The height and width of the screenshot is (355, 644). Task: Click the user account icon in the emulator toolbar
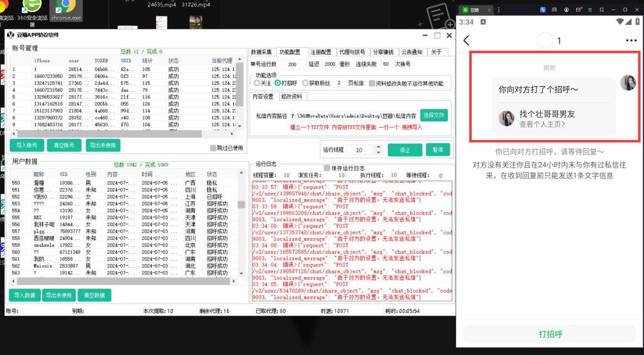[567, 10]
